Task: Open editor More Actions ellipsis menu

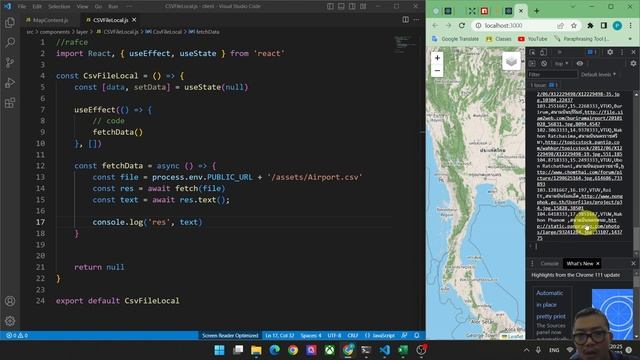Action: click(416, 20)
